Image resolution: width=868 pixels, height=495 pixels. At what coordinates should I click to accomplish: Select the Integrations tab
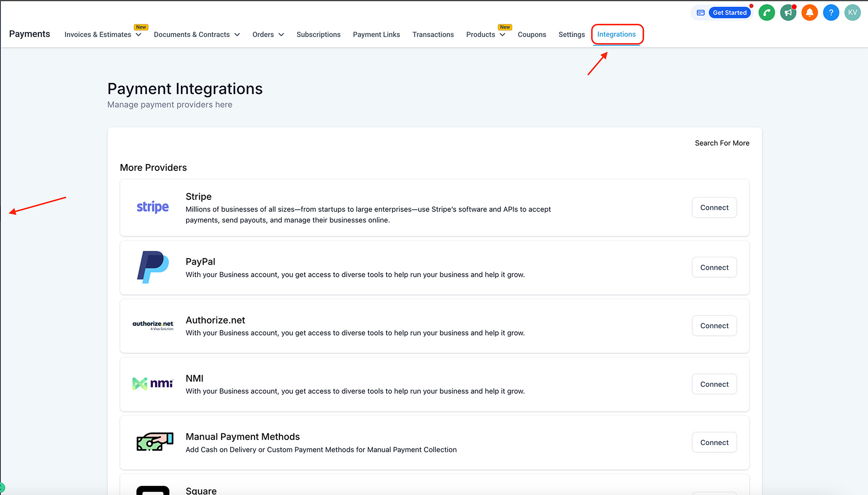coord(616,34)
